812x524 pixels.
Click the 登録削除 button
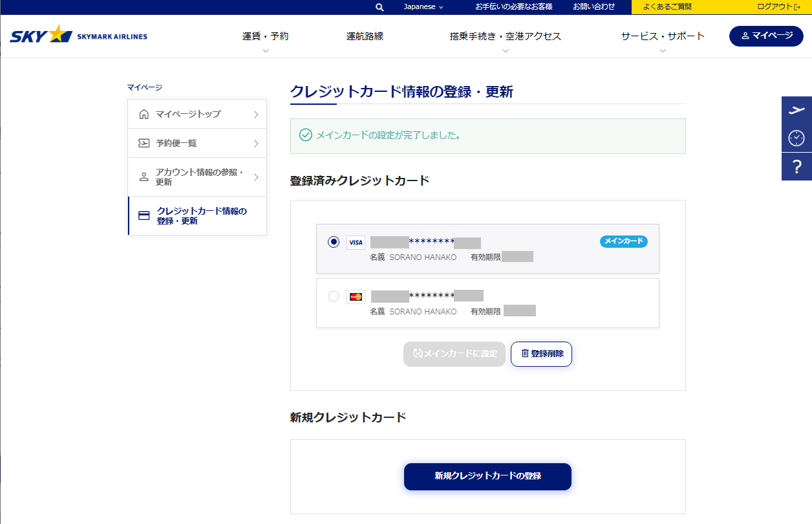click(x=541, y=354)
